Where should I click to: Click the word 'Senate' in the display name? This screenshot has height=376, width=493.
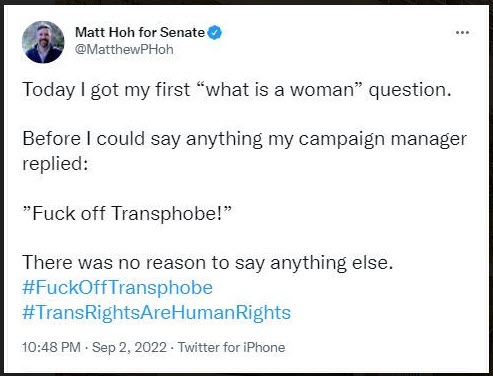(x=182, y=32)
